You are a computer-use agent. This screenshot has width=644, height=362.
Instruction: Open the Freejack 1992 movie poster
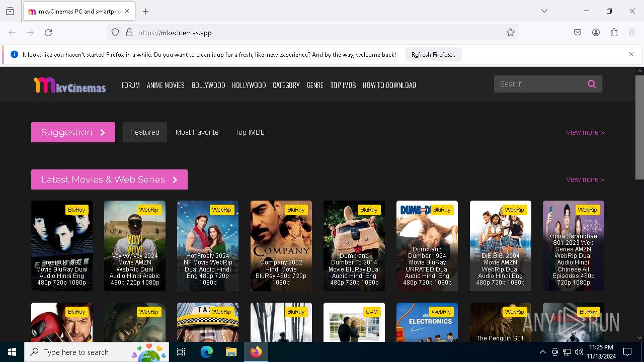click(62, 246)
